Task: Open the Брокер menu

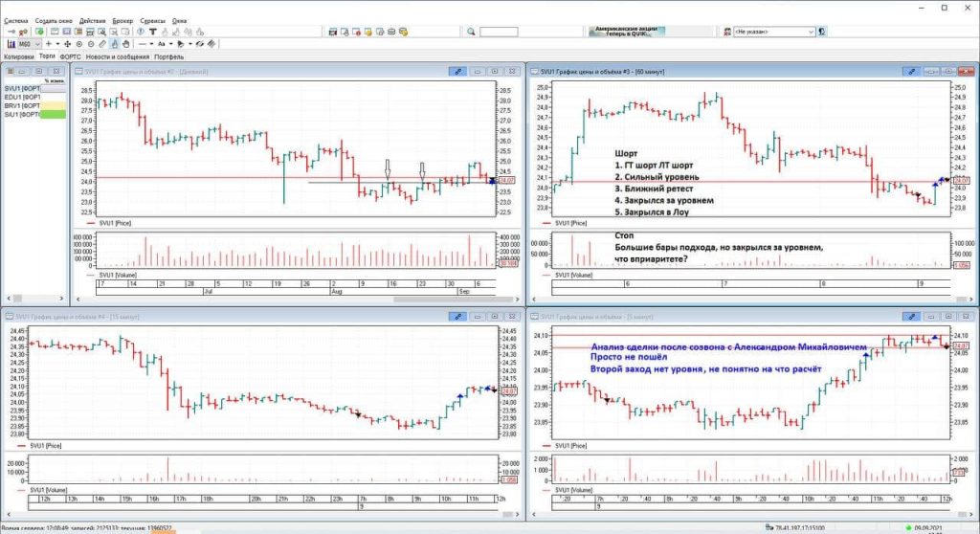Action: tap(123, 21)
